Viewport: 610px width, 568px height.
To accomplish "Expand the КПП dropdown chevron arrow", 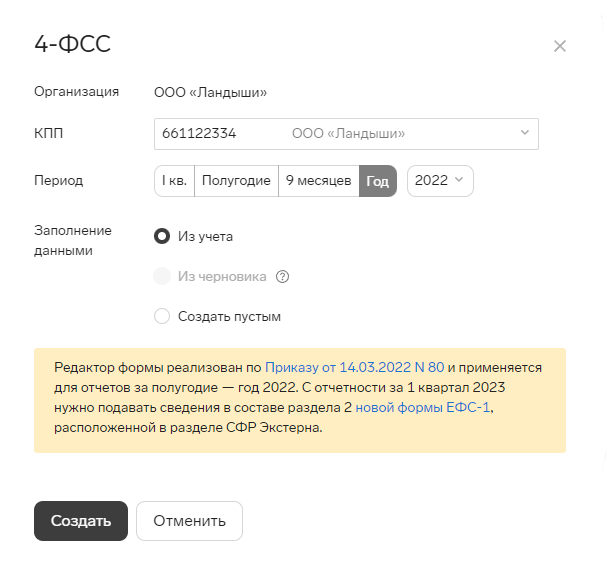I will (524, 133).
